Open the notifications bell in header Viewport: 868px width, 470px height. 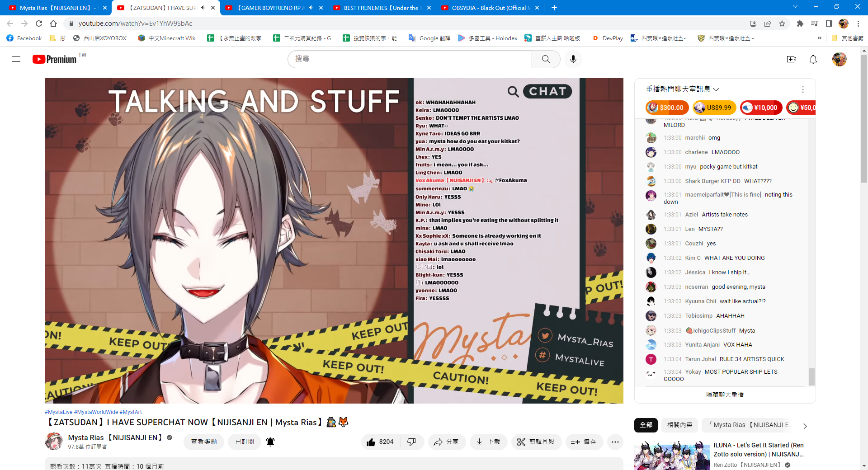point(813,59)
